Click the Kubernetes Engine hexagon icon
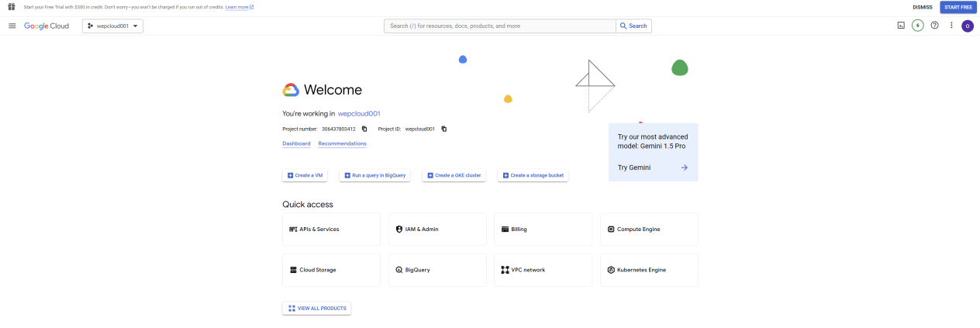 pos(611,270)
